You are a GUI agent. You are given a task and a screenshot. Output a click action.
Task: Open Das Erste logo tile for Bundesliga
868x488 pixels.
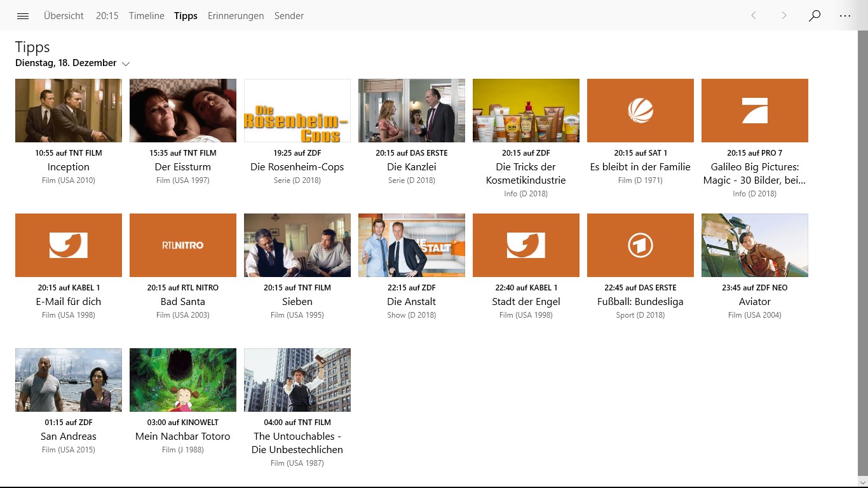pos(641,245)
